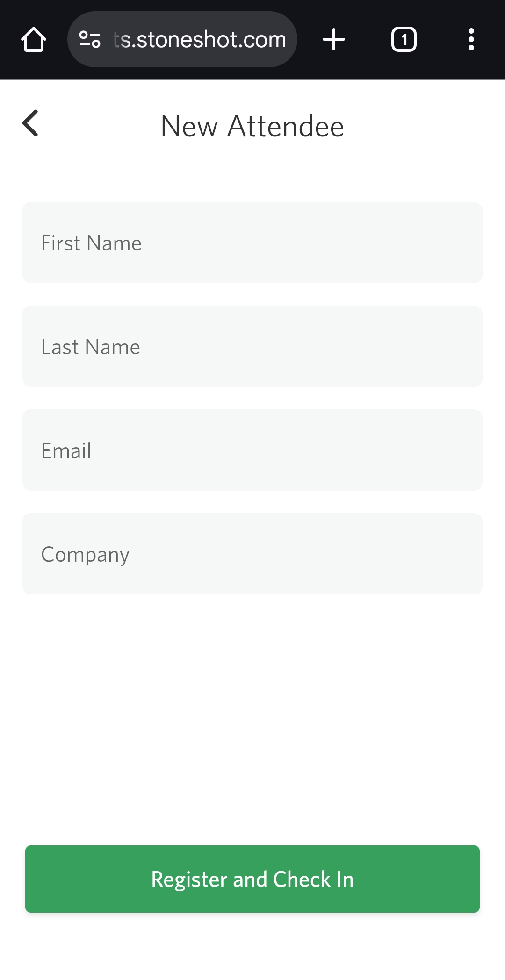The height and width of the screenshot is (980, 505).
Task: Tap the "First Name" placeholder text
Action: pos(91,243)
